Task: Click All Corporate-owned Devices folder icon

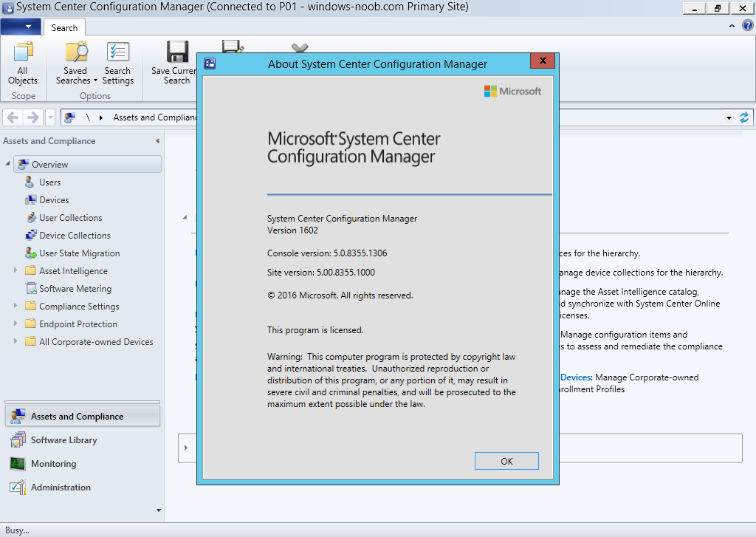Action: pos(30,341)
